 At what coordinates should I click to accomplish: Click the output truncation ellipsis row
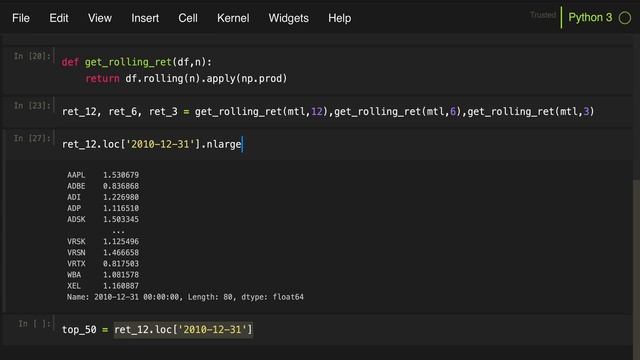click(x=118, y=231)
